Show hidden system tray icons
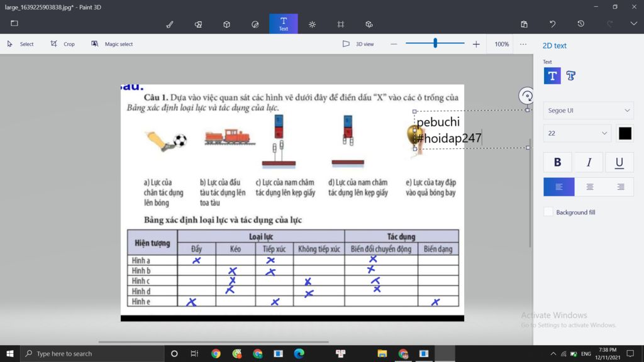The height and width of the screenshot is (362, 644). click(553, 354)
